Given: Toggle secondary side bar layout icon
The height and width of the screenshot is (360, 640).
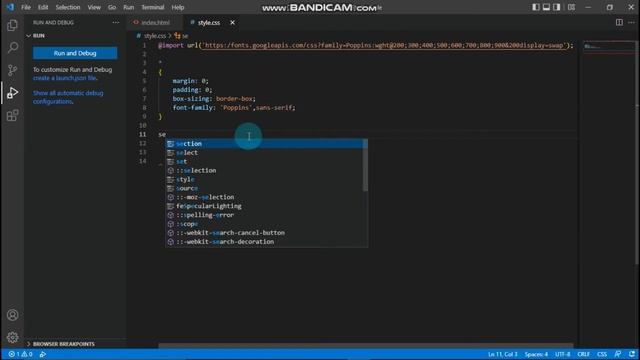Looking at the screenshot, I should pyautogui.click(x=557, y=7).
